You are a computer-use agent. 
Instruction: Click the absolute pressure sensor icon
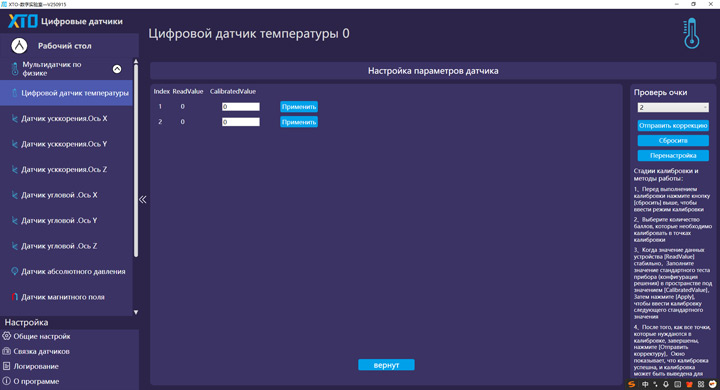pos(15,271)
